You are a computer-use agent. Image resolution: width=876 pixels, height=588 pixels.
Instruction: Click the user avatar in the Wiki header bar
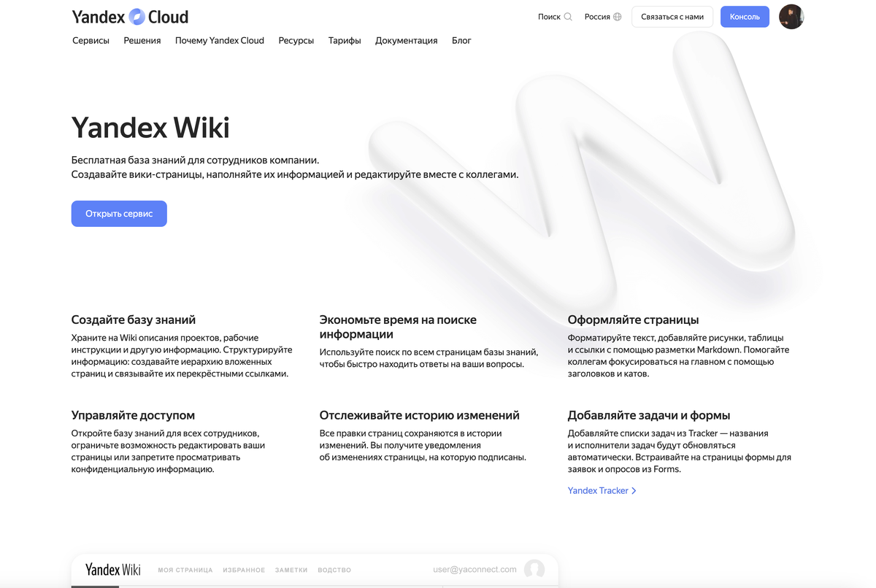534,570
